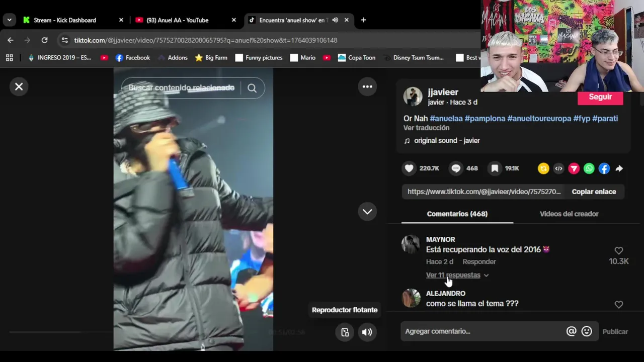
Task: Like the video with heart icon
Action: point(409,168)
